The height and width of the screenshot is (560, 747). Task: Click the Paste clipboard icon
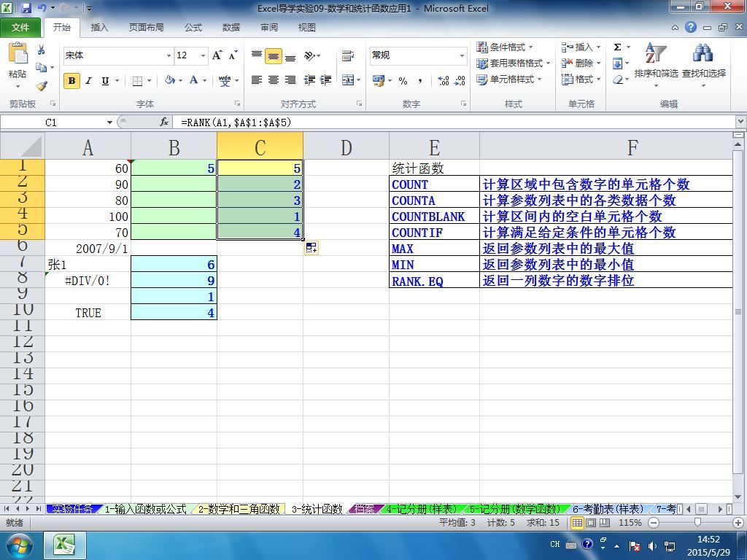coord(18,54)
